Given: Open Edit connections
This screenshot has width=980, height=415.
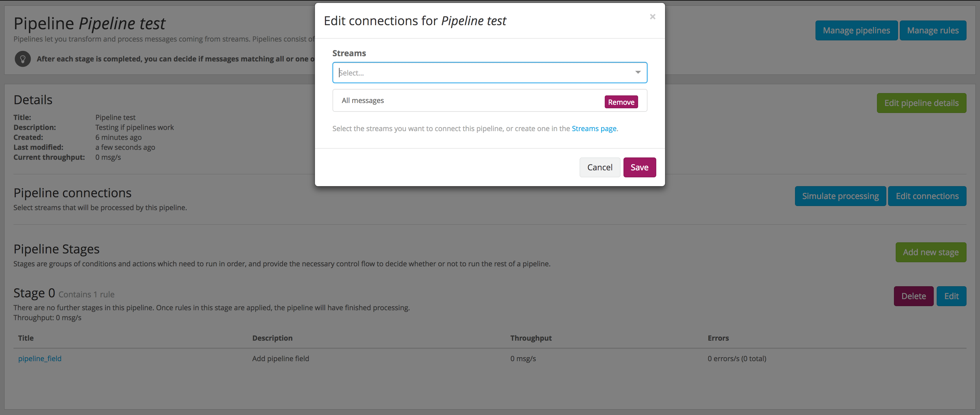Looking at the screenshot, I should pos(928,196).
